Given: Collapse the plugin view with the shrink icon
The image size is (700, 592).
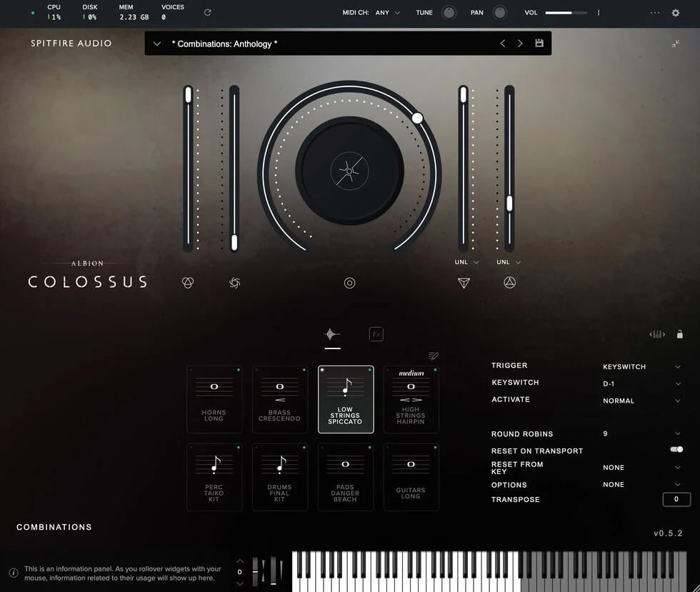Looking at the screenshot, I should 676,44.
